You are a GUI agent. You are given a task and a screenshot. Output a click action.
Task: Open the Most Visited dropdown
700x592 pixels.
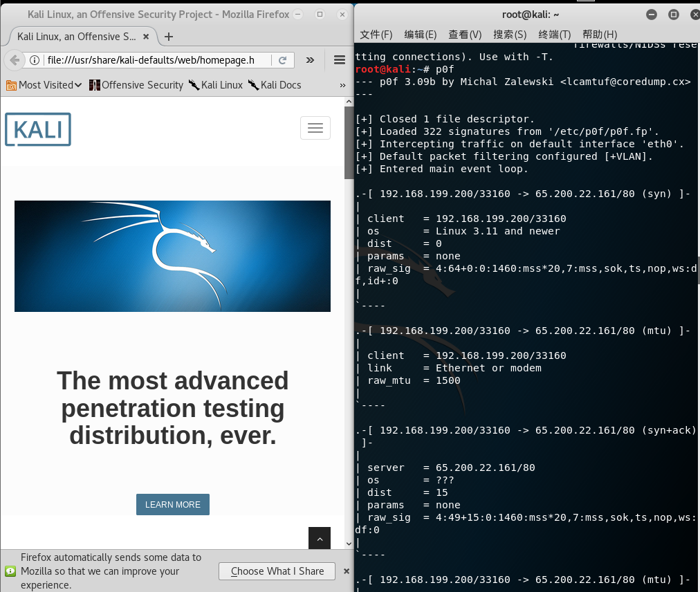(x=42, y=84)
